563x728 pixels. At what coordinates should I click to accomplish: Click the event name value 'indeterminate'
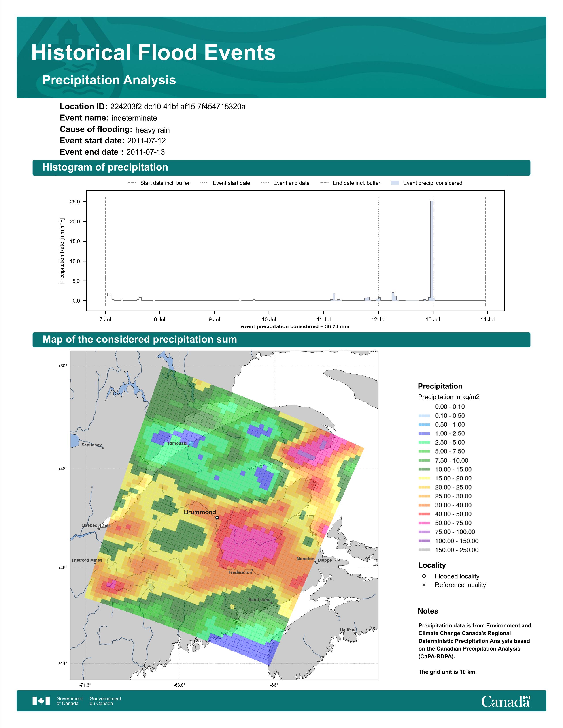pos(134,118)
